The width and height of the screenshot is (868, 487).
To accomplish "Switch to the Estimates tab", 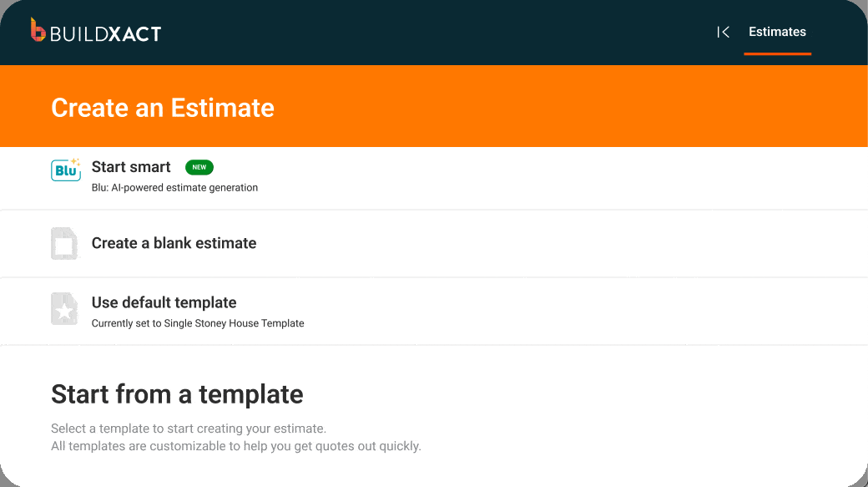I will [777, 32].
